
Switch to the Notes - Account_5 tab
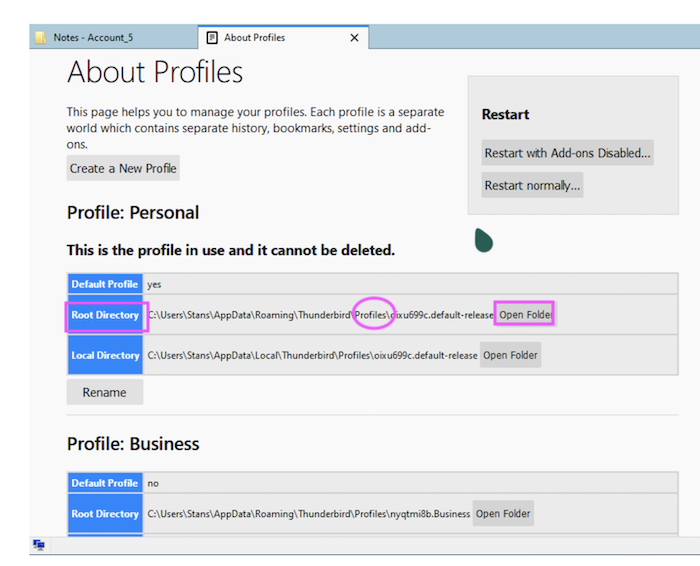pos(113,37)
